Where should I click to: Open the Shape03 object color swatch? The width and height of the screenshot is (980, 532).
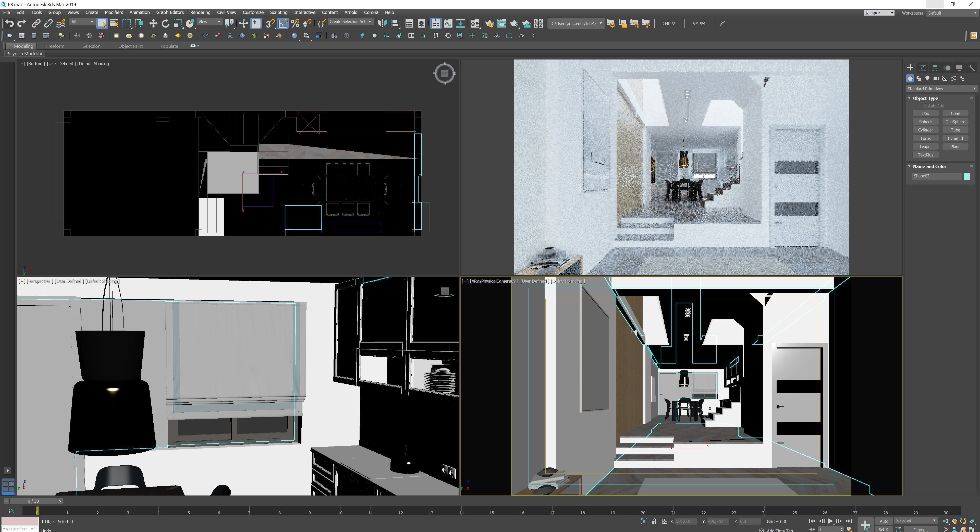[967, 176]
